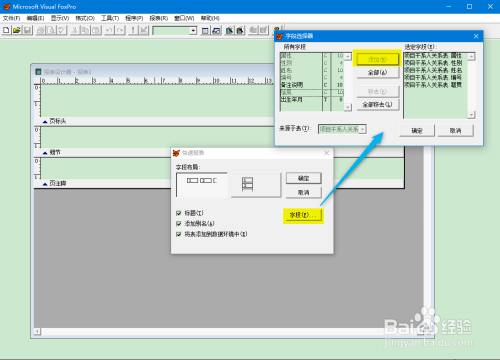Click the New file toolbar icon
The image size is (500, 360).
[6, 30]
